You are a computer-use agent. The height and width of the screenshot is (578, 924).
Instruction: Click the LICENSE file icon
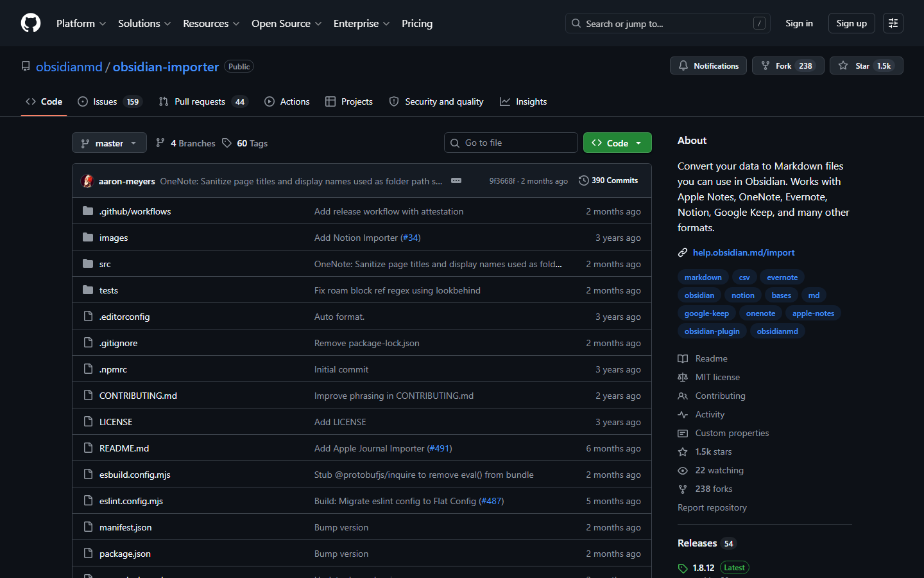click(88, 421)
